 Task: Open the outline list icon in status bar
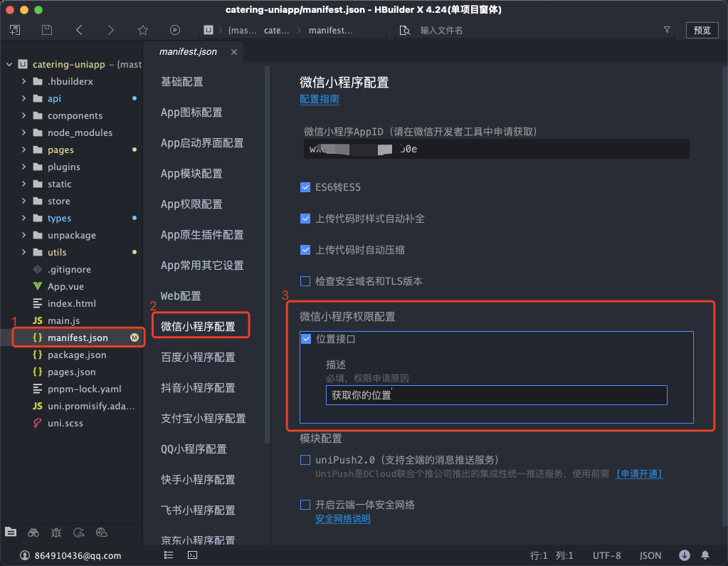tap(169, 555)
